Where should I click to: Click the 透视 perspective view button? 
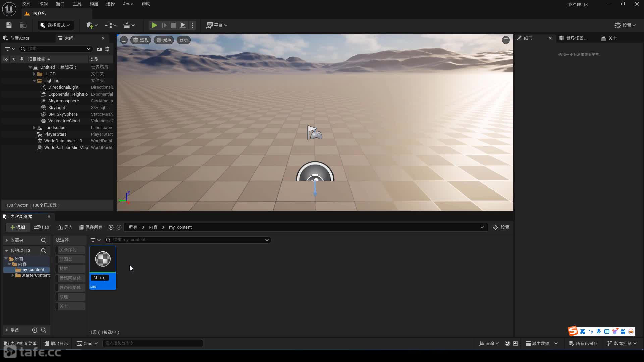141,40
